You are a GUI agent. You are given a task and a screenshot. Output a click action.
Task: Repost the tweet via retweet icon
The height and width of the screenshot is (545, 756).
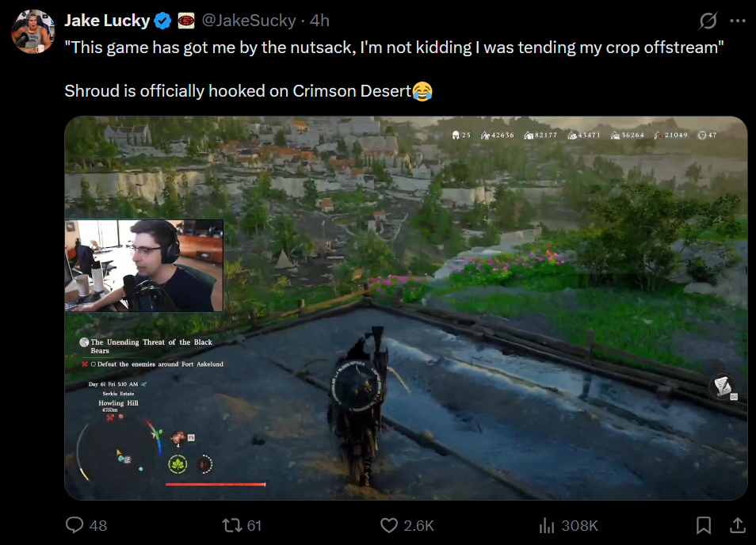tap(232, 524)
